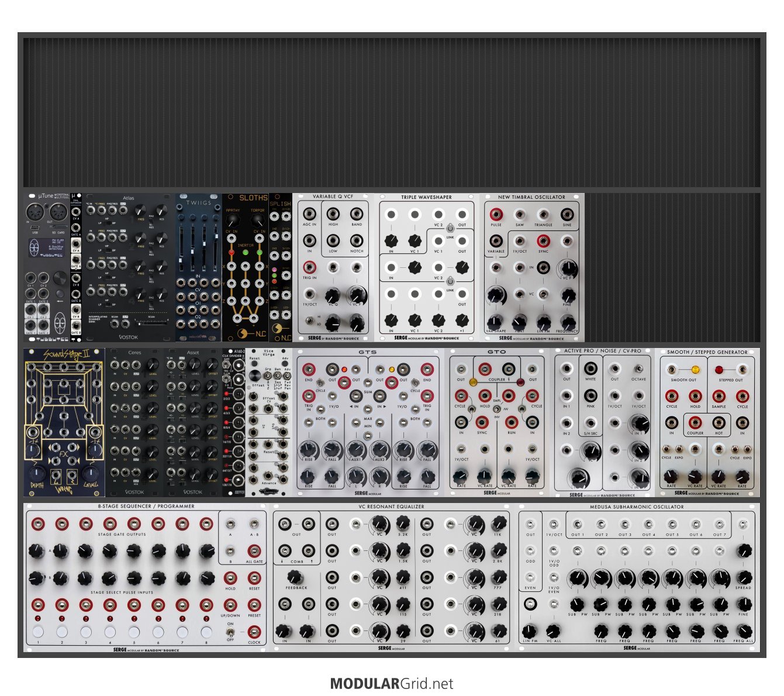Click the +1 knob on Triple Waveshaper
The width and height of the screenshot is (784, 696).
(462, 320)
